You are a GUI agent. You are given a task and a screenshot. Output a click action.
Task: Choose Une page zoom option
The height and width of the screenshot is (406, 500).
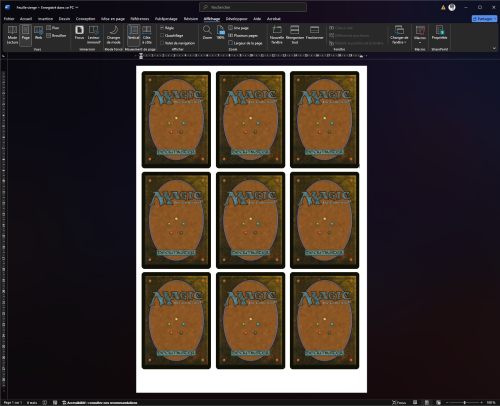(x=238, y=28)
